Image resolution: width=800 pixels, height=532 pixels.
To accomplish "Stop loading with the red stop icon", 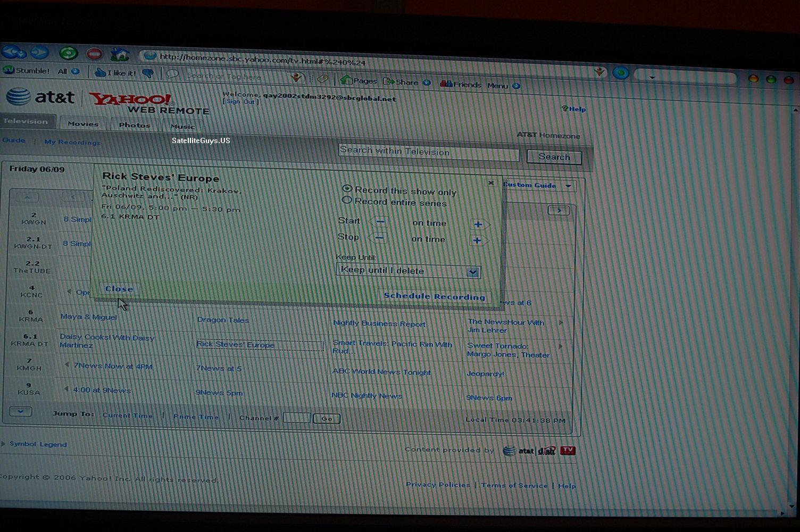I will click(x=94, y=54).
